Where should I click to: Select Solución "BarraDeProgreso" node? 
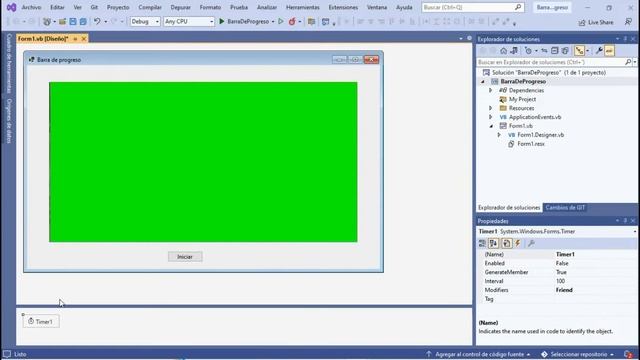[x=544, y=72]
